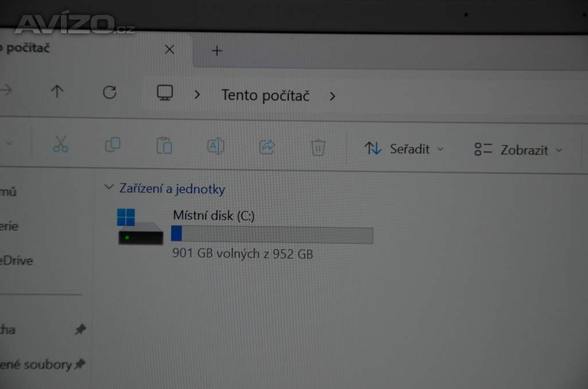Refresh the current folder view

coord(110,92)
